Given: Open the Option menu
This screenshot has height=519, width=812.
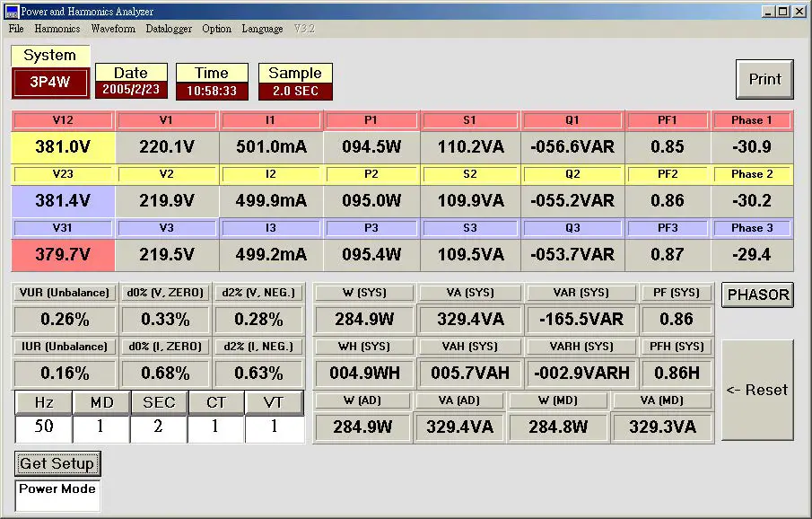Looking at the screenshot, I should [x=216, y=28].
